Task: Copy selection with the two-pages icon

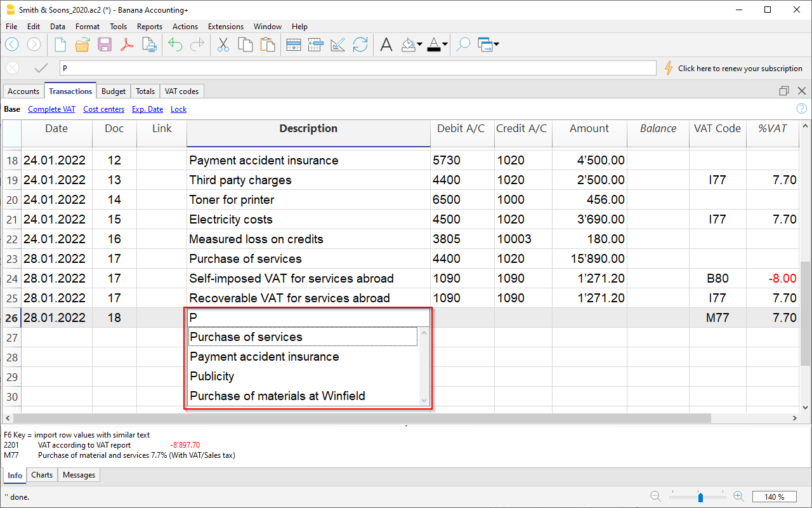Action: (x=246, y=44)
